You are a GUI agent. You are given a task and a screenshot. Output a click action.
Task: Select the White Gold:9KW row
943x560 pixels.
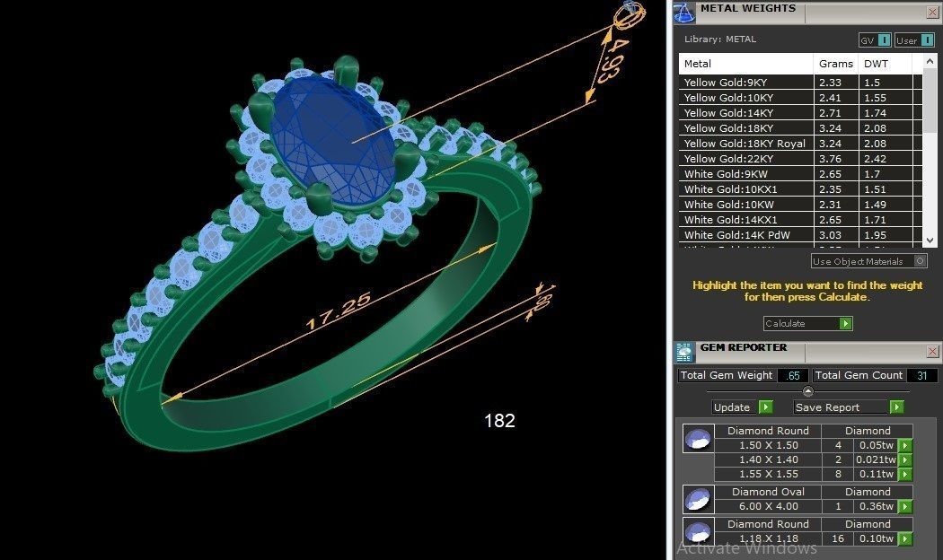800,174
